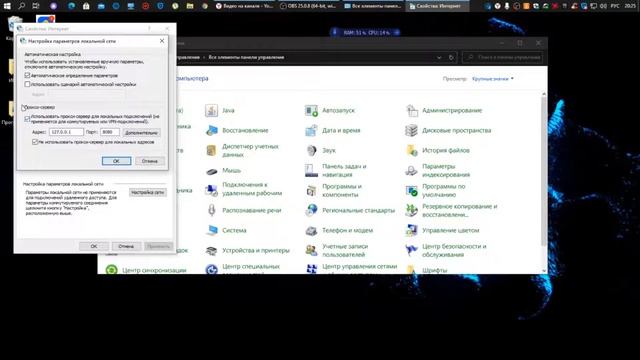Switch to Свойства Интернет taskbar window
Screen dimensions: 640x360
pos(438,6)
